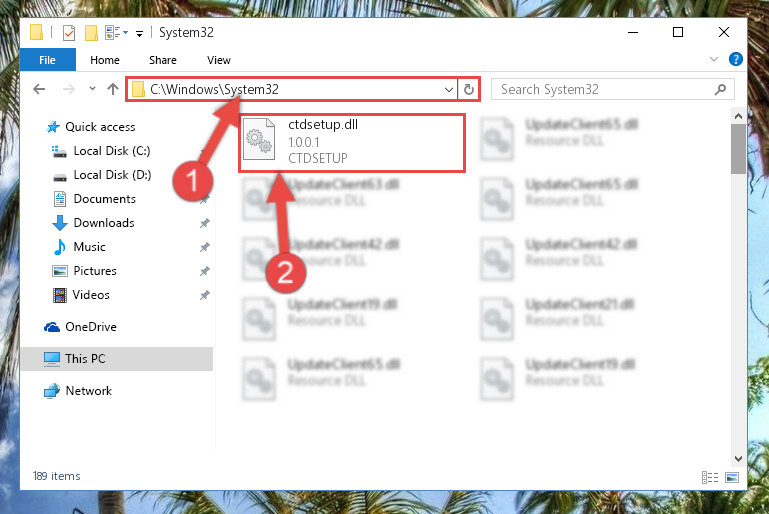Screen dimensions: 769x514
Task: Go forward using the forward arrow
Action: pyautogui.click(x=69, y=89)
